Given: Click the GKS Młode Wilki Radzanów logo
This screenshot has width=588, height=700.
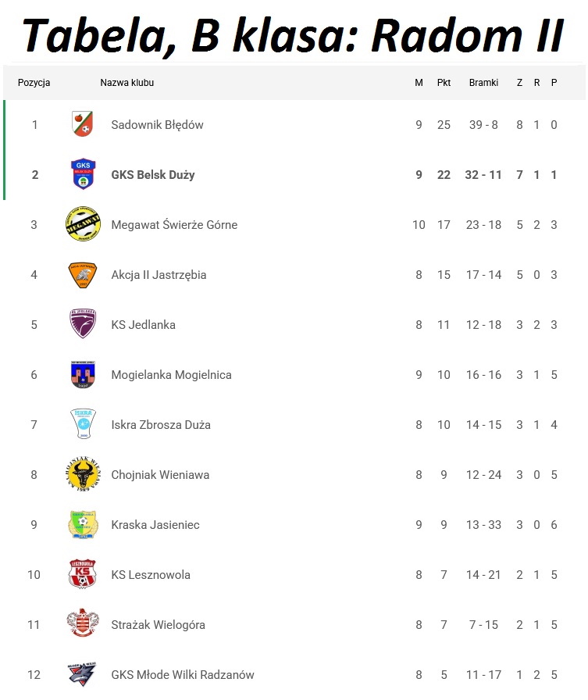Looking at the screenshot, I should (x=82, y=674).
